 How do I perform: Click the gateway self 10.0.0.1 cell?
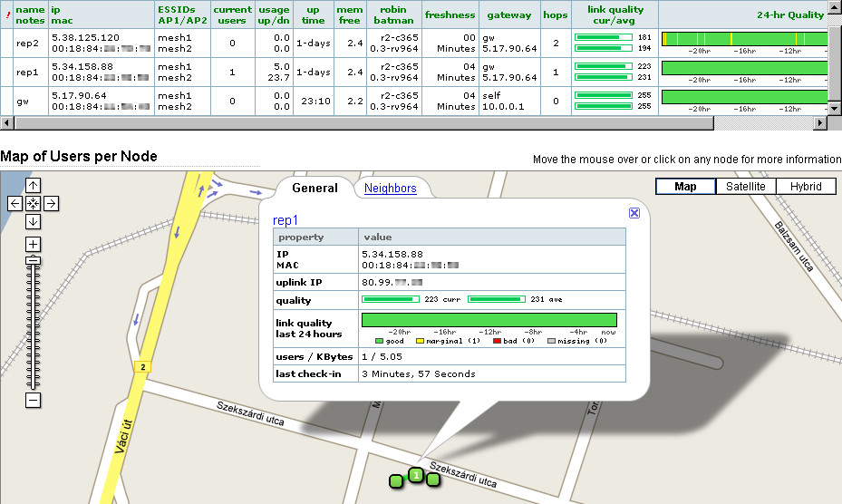509,101
